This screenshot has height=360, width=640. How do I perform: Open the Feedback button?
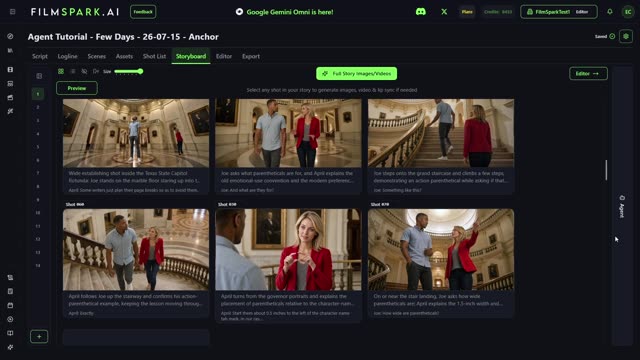point(143,12)
